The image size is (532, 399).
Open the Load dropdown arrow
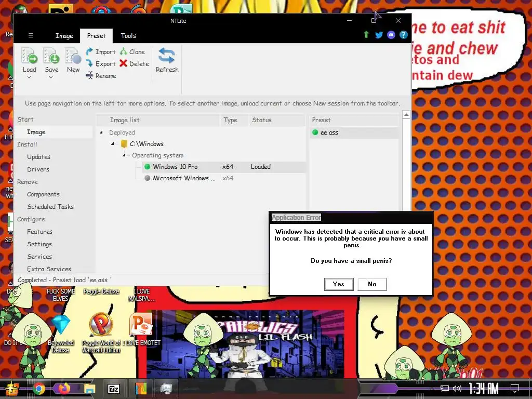click(29, 77)
